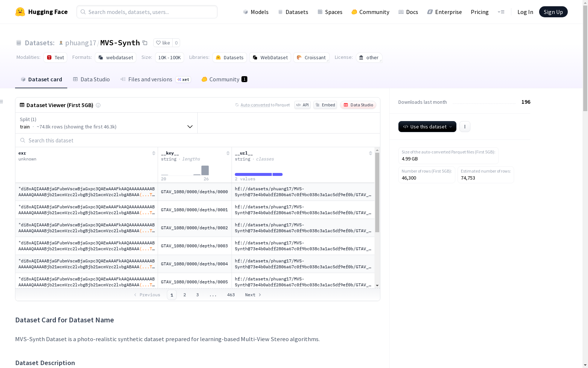Open the Community tab

224,79
